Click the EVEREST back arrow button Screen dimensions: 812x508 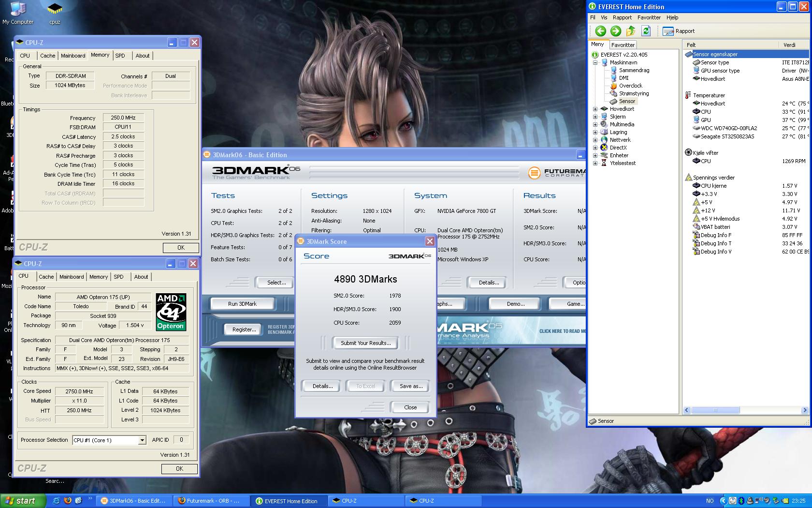[x=600, y=31]
